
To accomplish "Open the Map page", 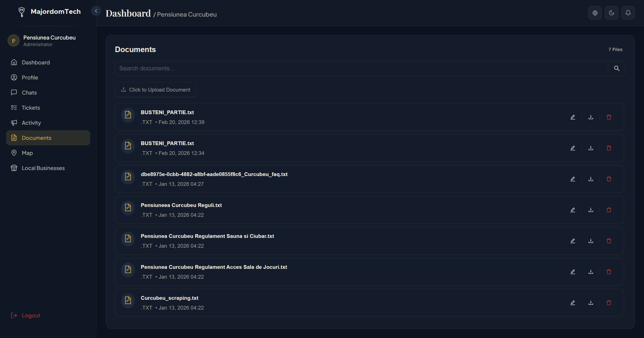I will coord(27,153).
